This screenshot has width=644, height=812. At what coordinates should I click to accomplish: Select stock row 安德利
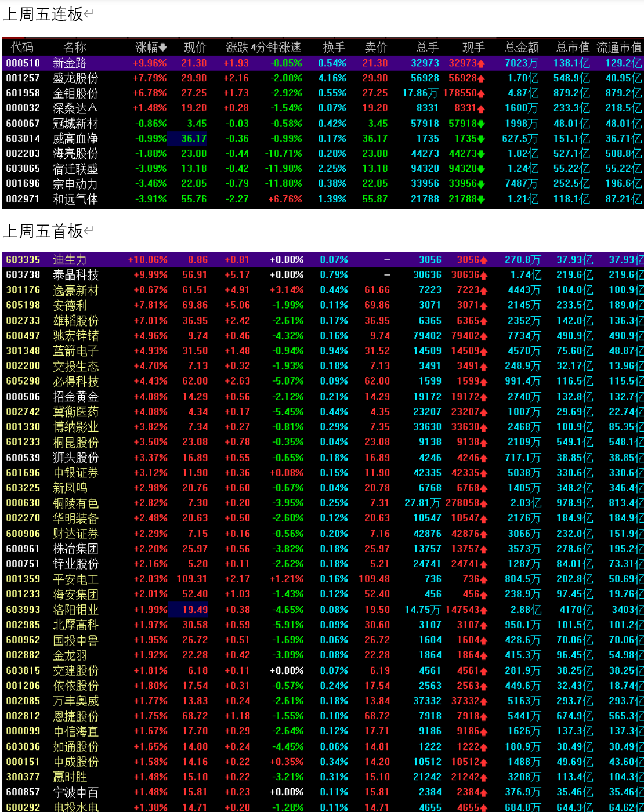point(323,305)
